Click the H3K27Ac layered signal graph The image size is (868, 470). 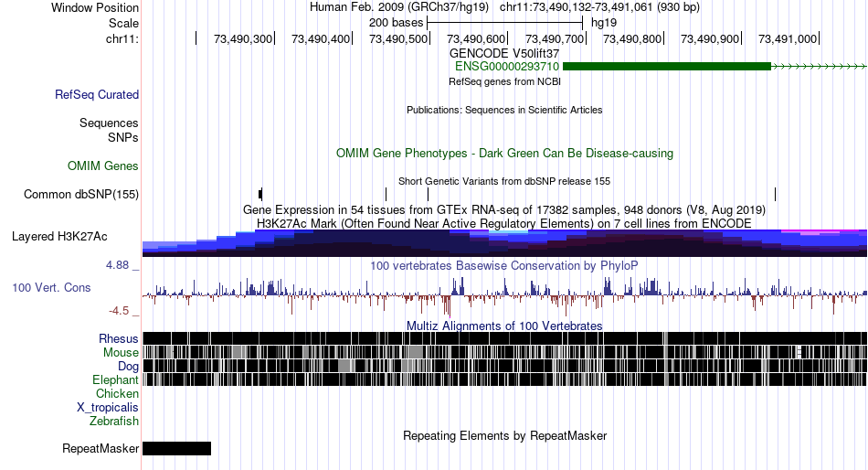coord(505,242)
